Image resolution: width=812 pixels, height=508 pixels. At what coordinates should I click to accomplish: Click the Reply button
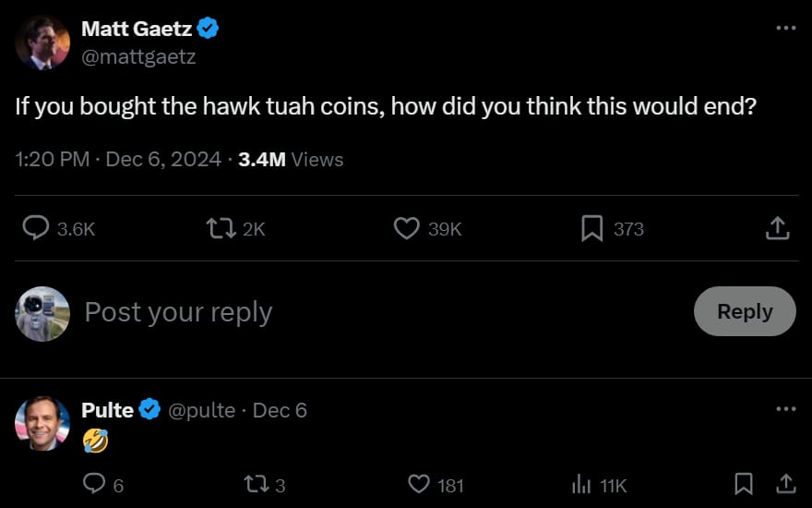pyautogui.click(x=744, y=311)
